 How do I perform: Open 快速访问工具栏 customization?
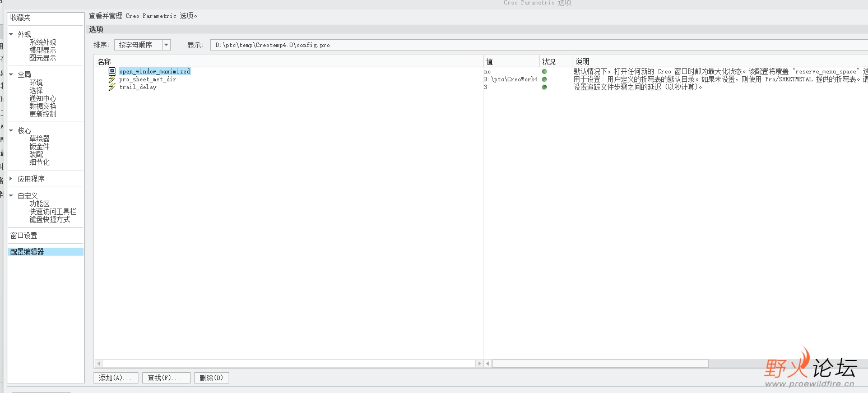point(53,211)
